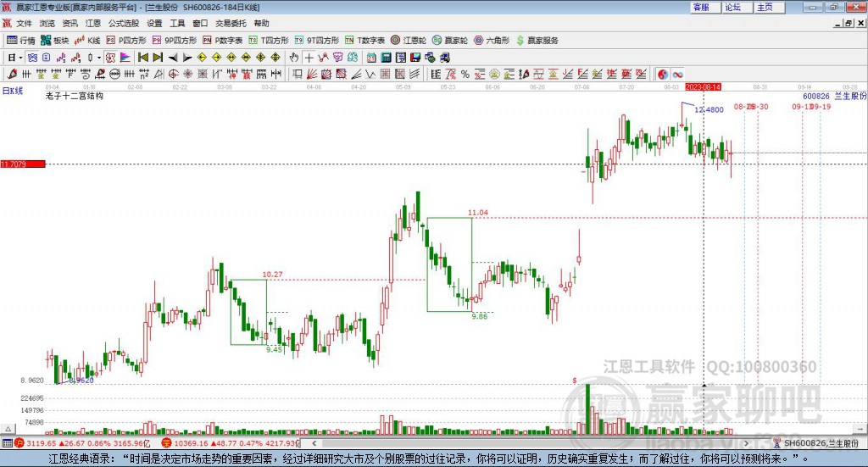Open the 工具 menu

(177, 23)
